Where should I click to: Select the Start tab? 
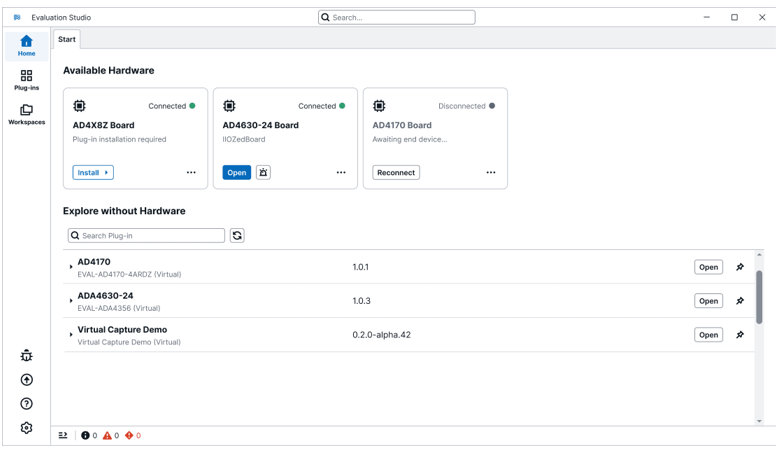pos(67,39)
